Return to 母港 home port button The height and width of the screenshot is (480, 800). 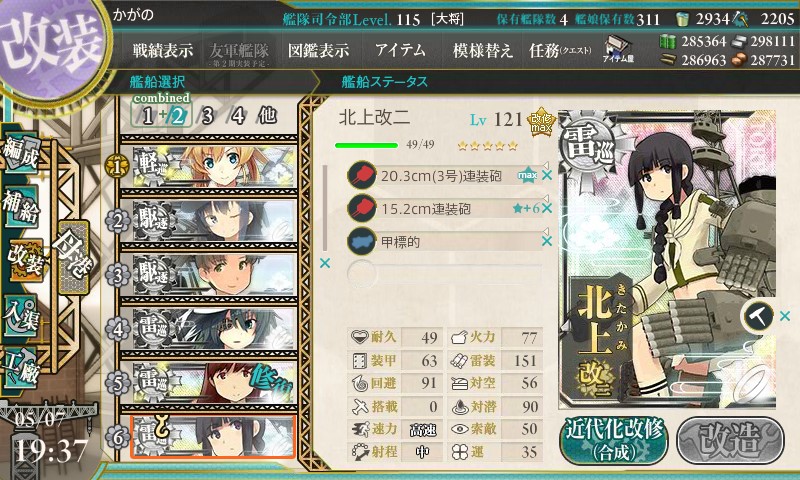(74, 257)
